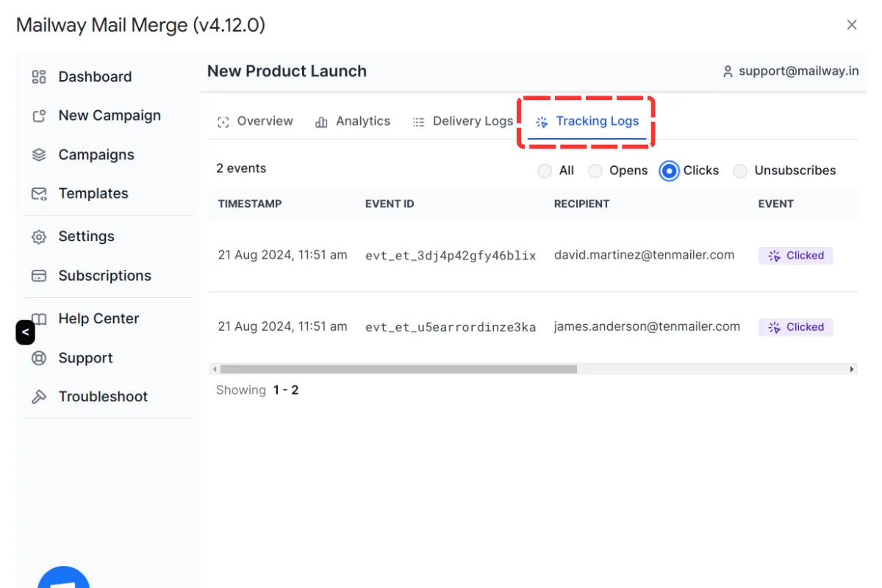Click the Subscriptions card icon

38,275
